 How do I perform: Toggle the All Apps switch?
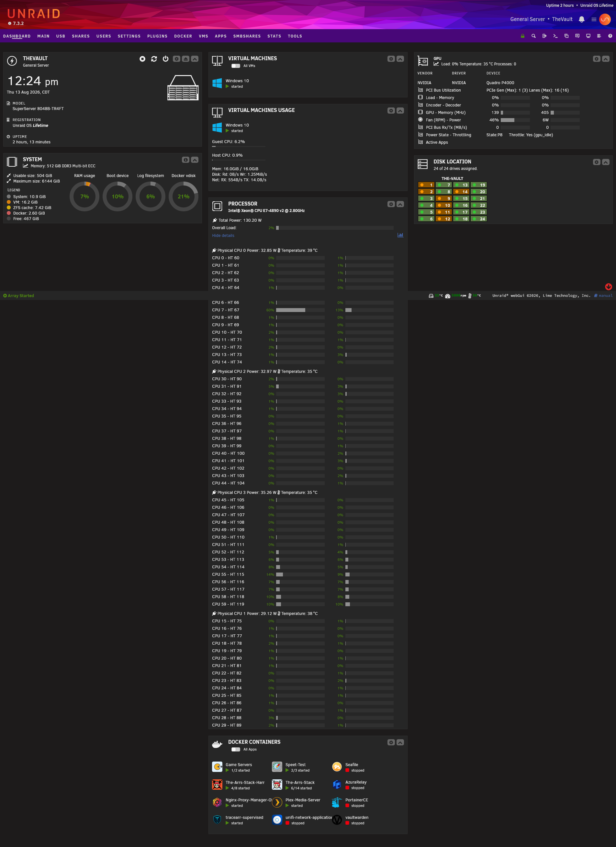point(236,749)
